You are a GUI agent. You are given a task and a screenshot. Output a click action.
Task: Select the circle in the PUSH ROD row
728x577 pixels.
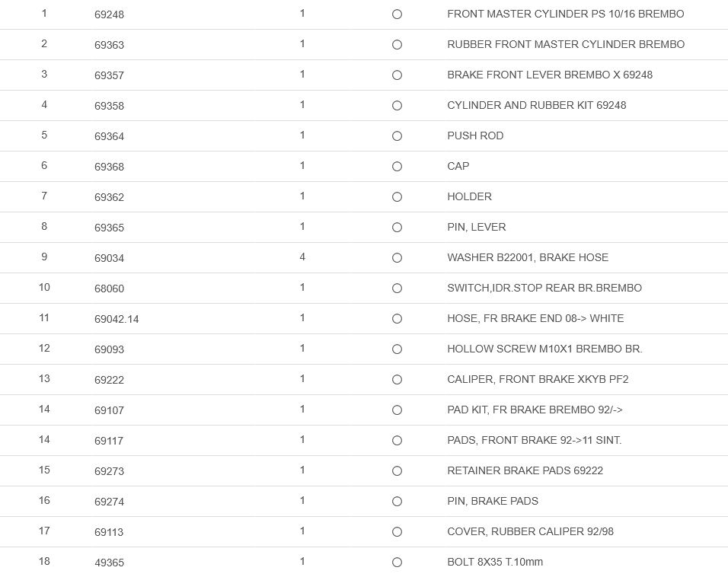click(397, 136)
